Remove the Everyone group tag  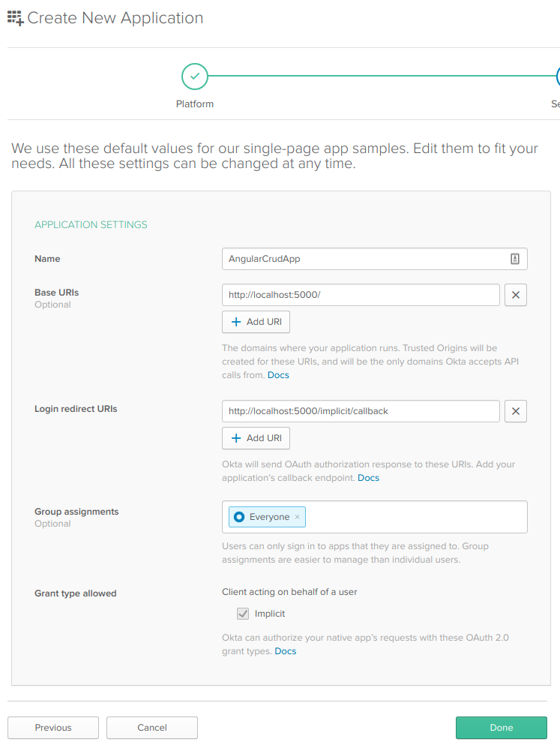click(298, 517)
